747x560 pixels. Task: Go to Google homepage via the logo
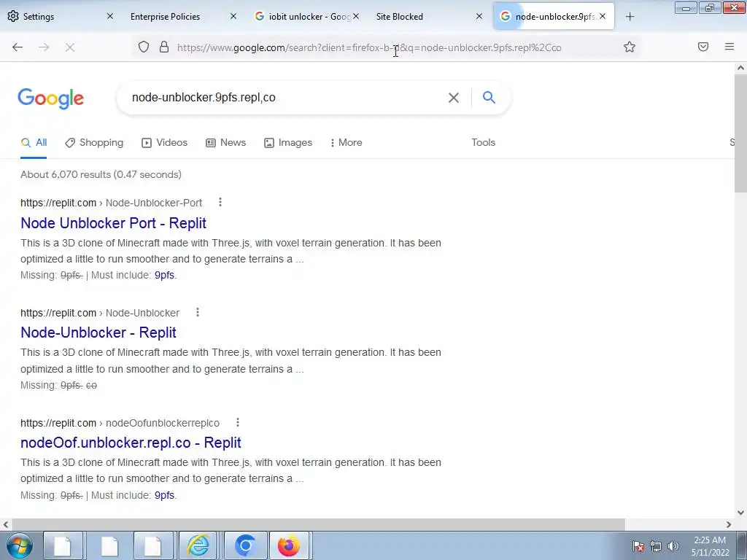pos(51,98)
